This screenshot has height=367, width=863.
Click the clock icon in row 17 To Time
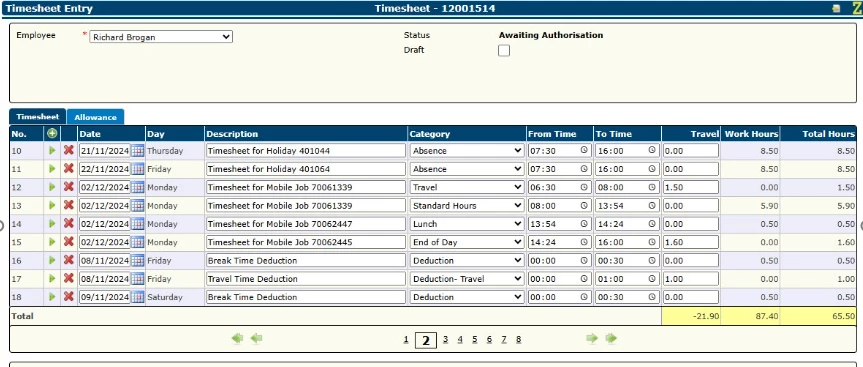coord(652,279)
